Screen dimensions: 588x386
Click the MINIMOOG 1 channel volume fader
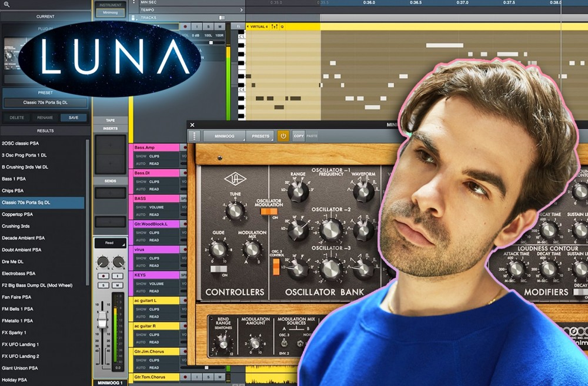(102, 321)
